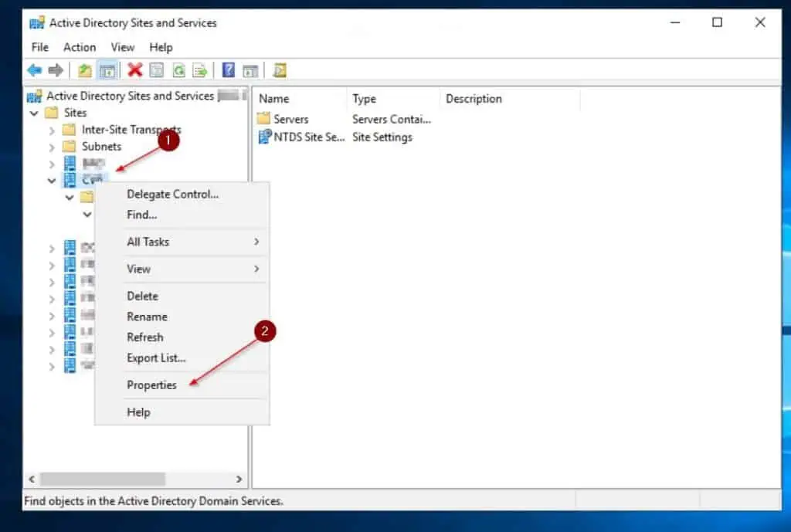Select the 'Inter-Site Transports' tree label

tap(131, 130)
